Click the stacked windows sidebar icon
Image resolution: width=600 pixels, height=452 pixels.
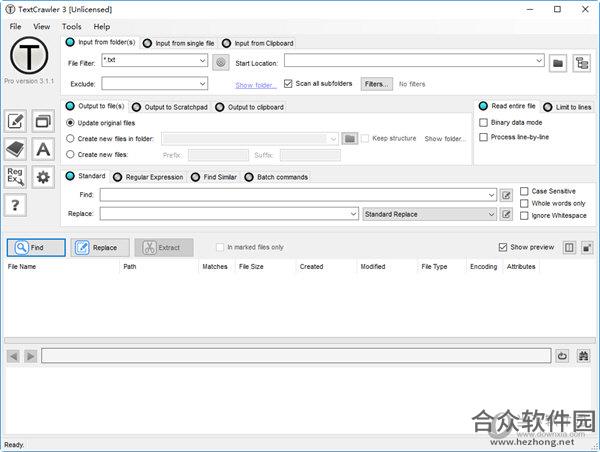pyautogui.click(x=43, y=121)
